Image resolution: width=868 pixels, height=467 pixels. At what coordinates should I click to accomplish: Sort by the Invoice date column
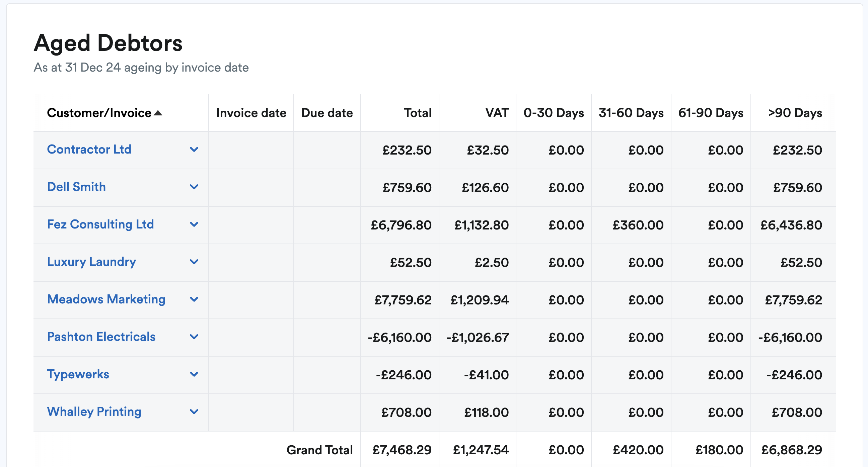251,113
